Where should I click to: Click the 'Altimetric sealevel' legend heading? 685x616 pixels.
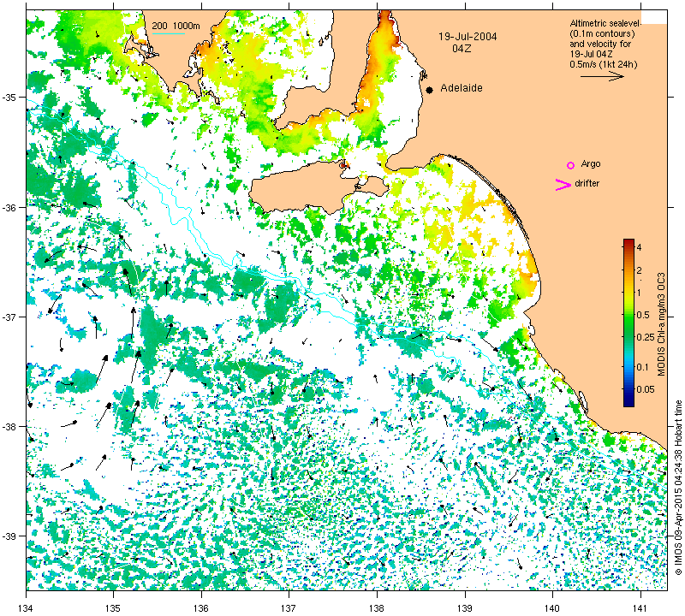(605, 24)
